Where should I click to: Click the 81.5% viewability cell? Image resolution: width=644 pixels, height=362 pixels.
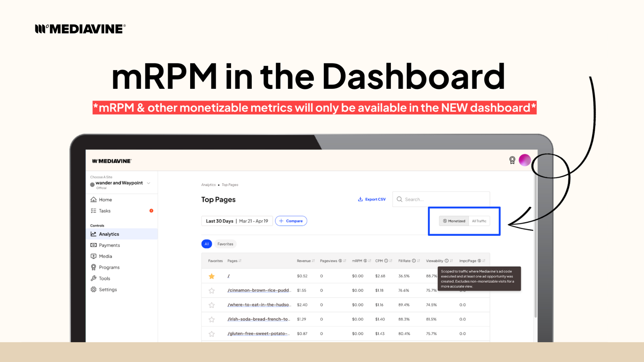coord(431,319)
